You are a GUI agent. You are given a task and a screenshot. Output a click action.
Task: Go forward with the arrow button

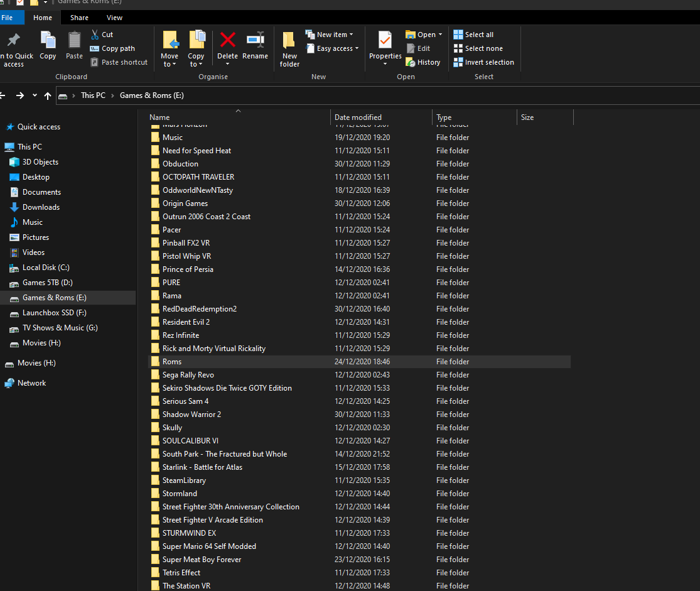[x=19, y=95]
